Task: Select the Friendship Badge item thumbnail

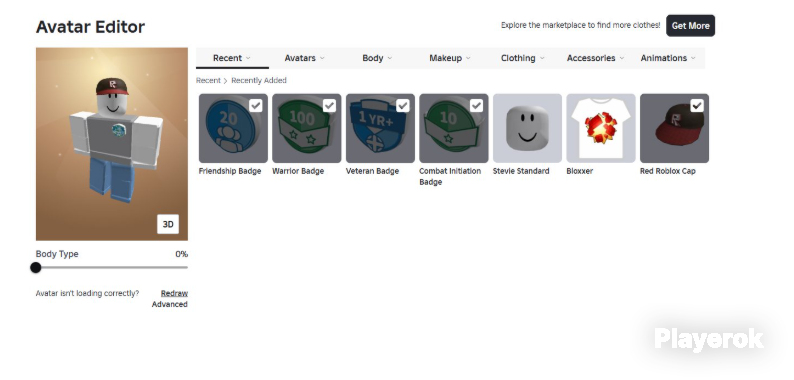Action: click(233, 128)
